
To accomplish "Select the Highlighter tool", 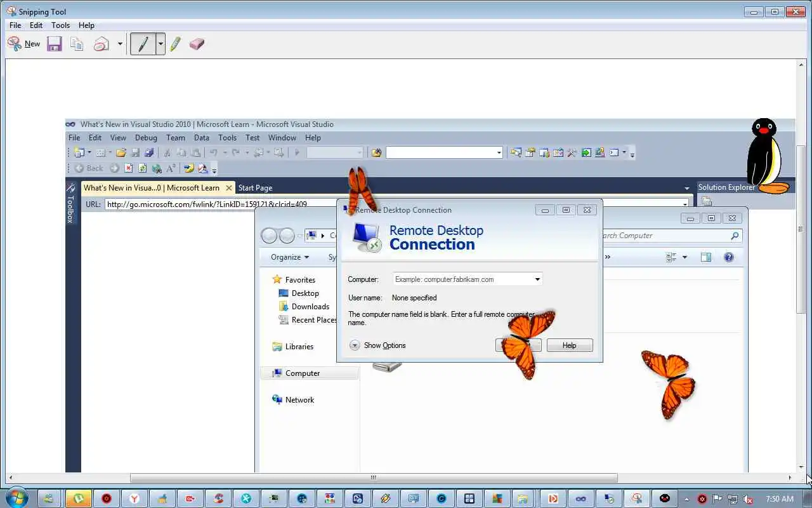I will (176, 44).
